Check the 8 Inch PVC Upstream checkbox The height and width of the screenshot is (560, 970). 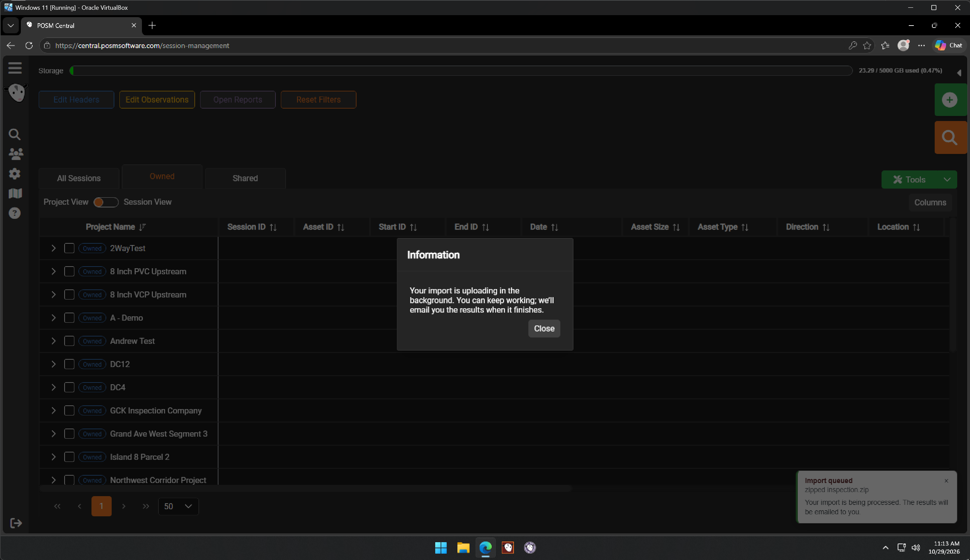(69, 271)
